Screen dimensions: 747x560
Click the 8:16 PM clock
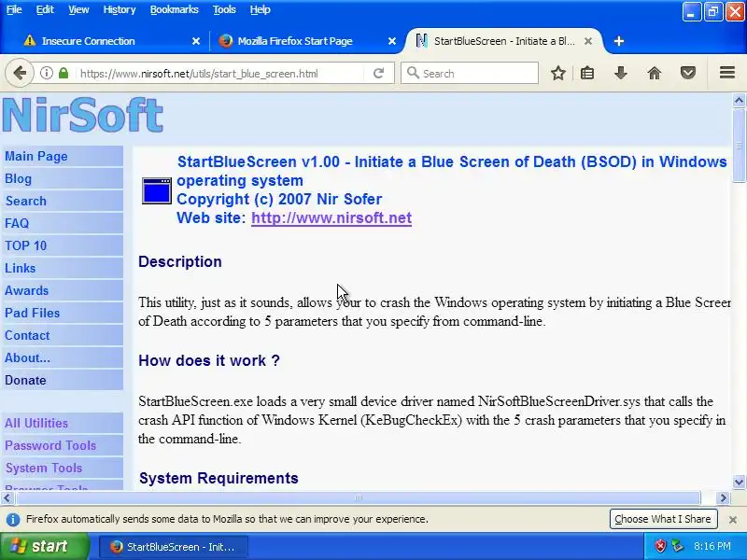[x=712, y=546]
